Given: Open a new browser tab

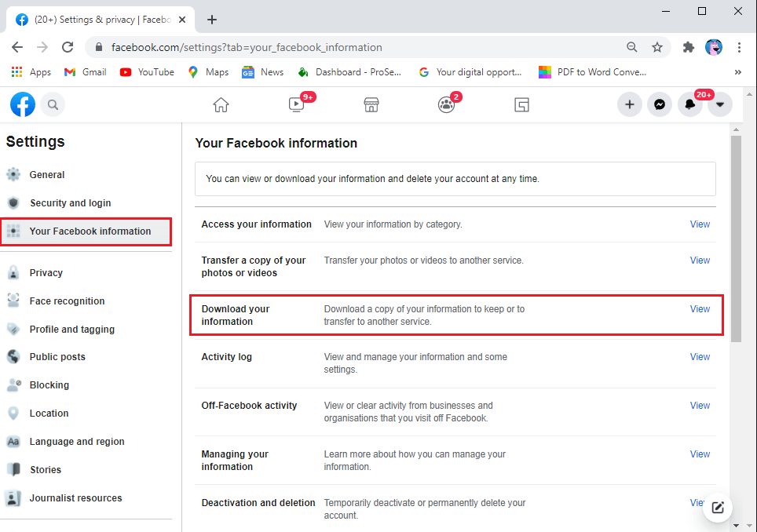Looking at the screenshot, I should [211, 20].
